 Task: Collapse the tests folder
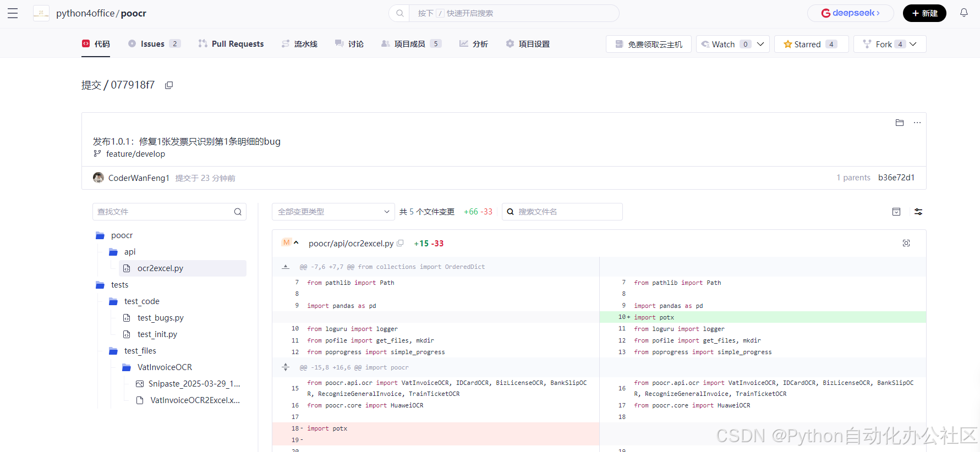click(100, 285)
